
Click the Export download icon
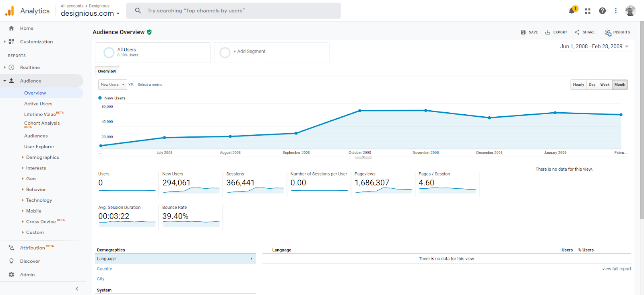point(548,32)
